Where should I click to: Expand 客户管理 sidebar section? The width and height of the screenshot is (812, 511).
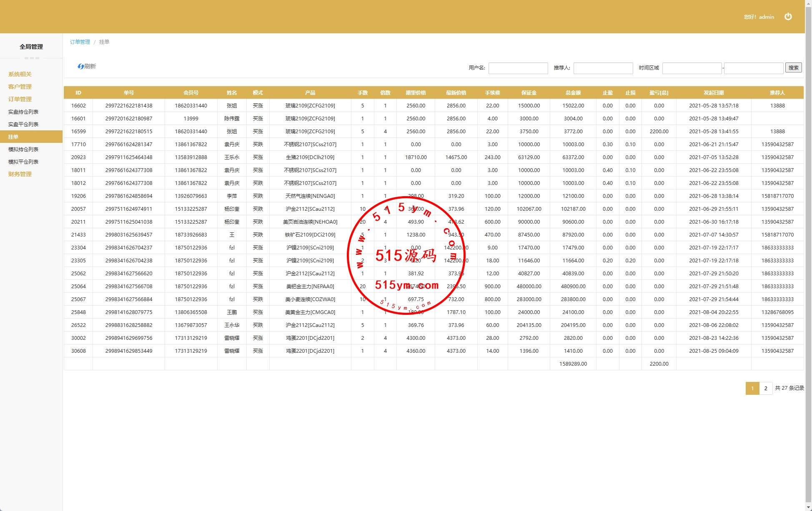pyautogui.click(x=20, y=87)
